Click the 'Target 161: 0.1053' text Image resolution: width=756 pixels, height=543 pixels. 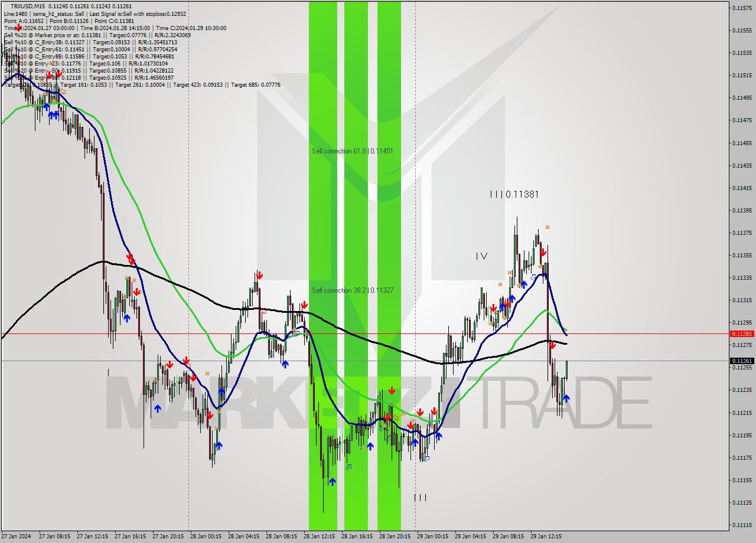[83, 85]
